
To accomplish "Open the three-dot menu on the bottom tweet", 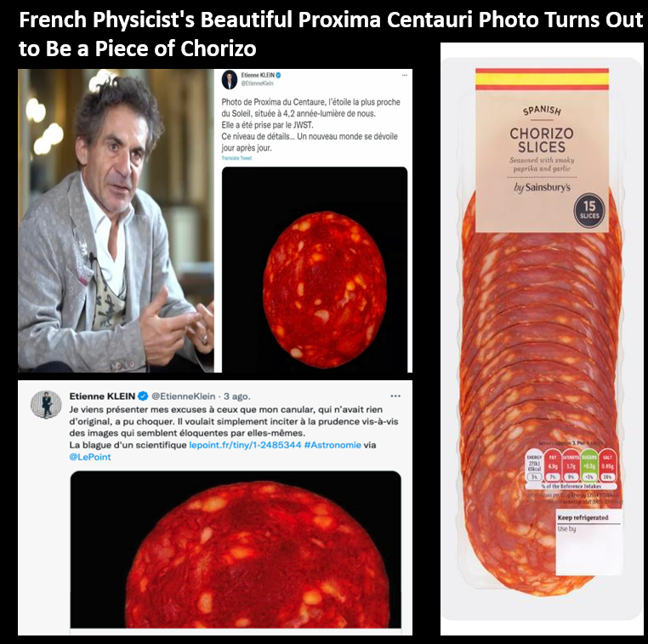I will tap(395, 396).
